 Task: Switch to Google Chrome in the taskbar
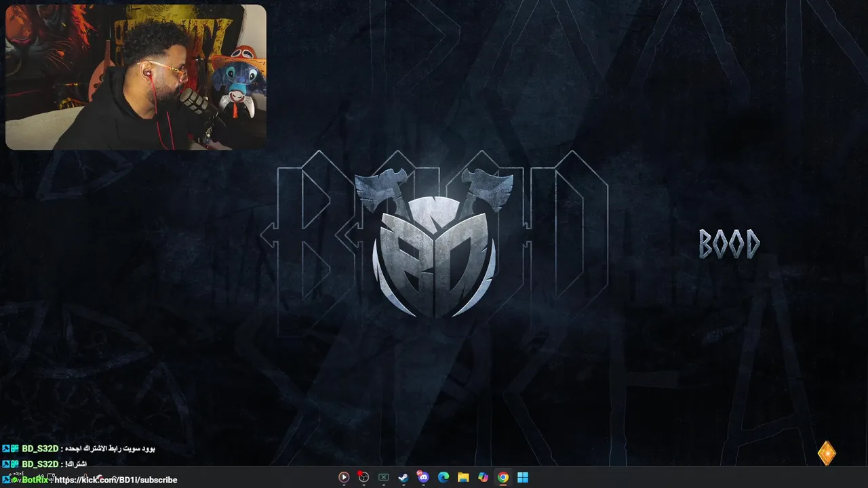(502, 477)
